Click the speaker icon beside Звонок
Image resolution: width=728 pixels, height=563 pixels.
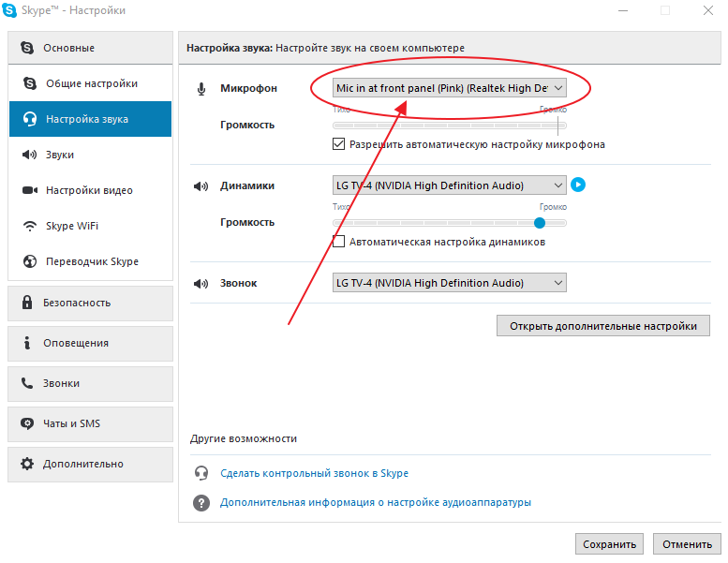click(x=201, y=283)
